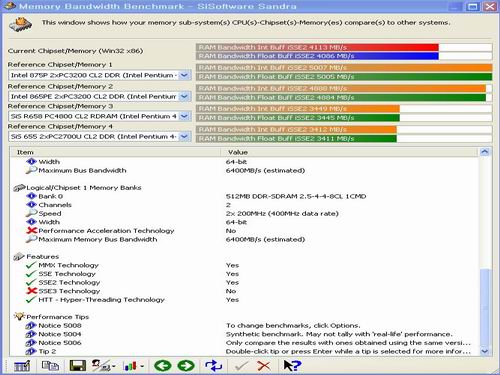The image size is (500, 375).
Task: Select the Channels row
Action: point(245,205)
